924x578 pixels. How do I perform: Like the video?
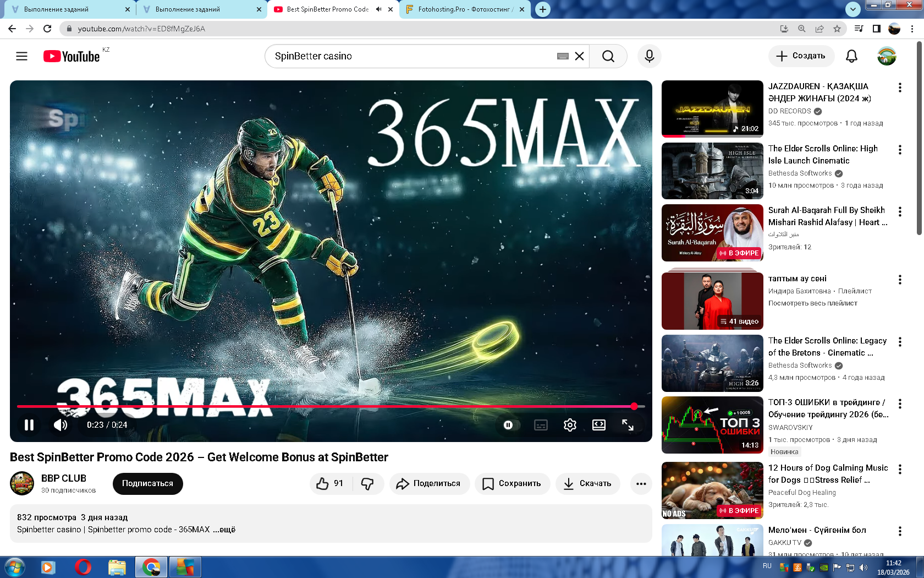[330, 483]
